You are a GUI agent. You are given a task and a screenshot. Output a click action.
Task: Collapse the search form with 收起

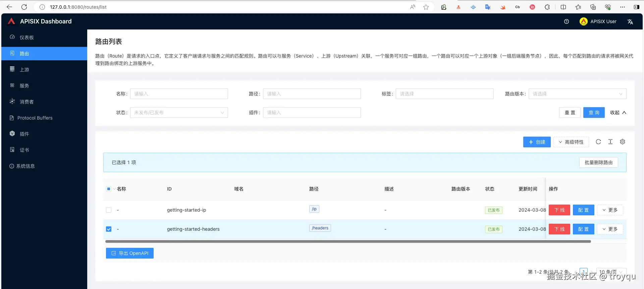coord(618,113)
